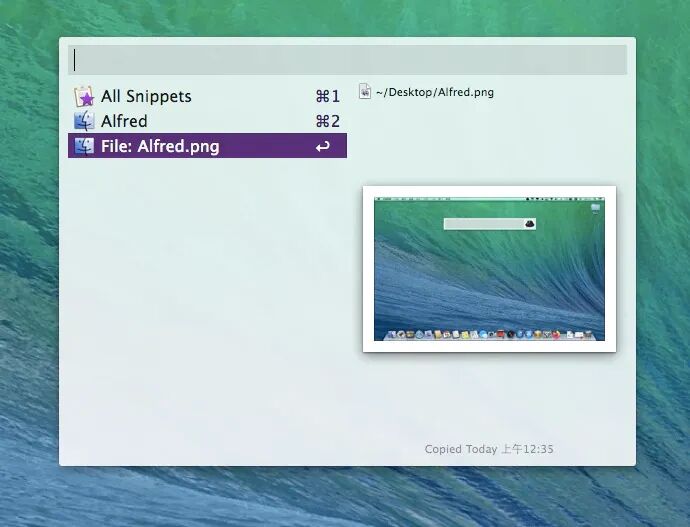The width and height of the screenshot is (690, 527).
Task: Select the Alfred clipboard entry
Action: [207, 121]
